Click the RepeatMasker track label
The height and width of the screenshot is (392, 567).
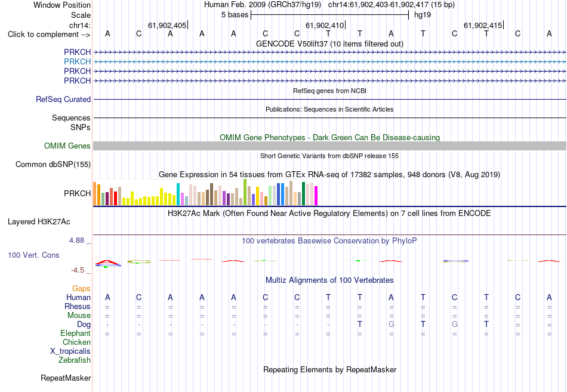(66, 378)
